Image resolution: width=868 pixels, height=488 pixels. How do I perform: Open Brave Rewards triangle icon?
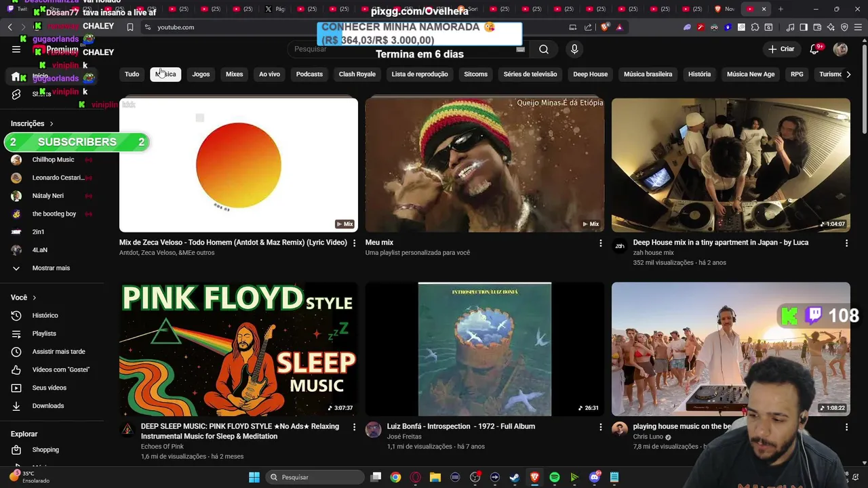[x=619, y=27]
